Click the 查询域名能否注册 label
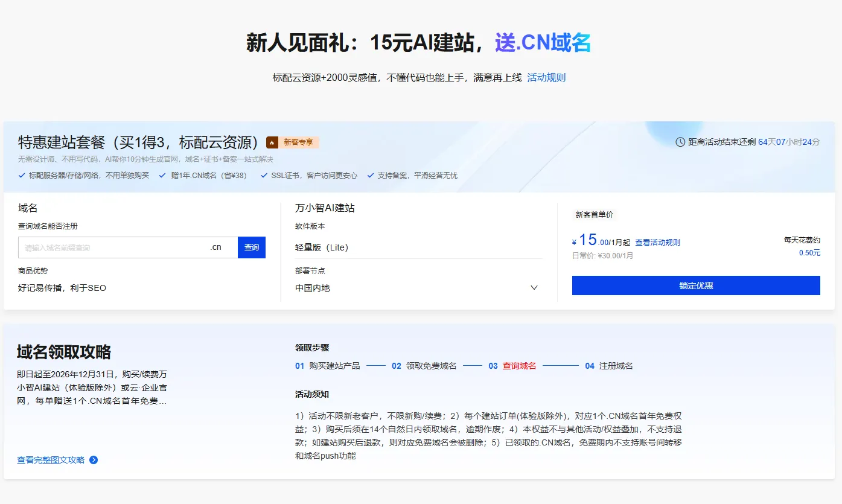Viewport: 842px width, 504px height. pos(48,226)
